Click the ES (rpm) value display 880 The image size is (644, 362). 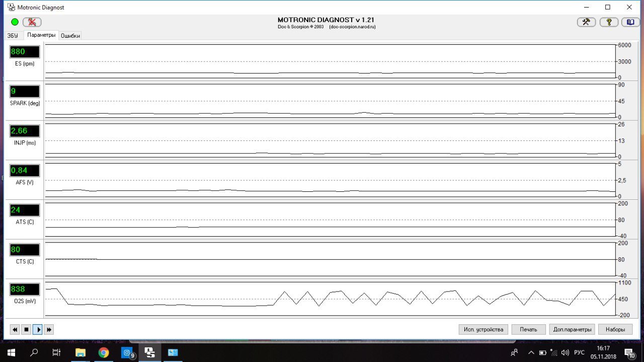point(25,52)
